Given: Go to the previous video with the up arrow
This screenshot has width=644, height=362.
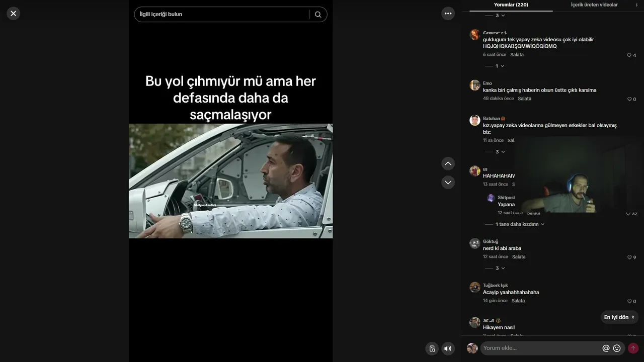Looking at the screenshot, I should (x=448, y=163).
